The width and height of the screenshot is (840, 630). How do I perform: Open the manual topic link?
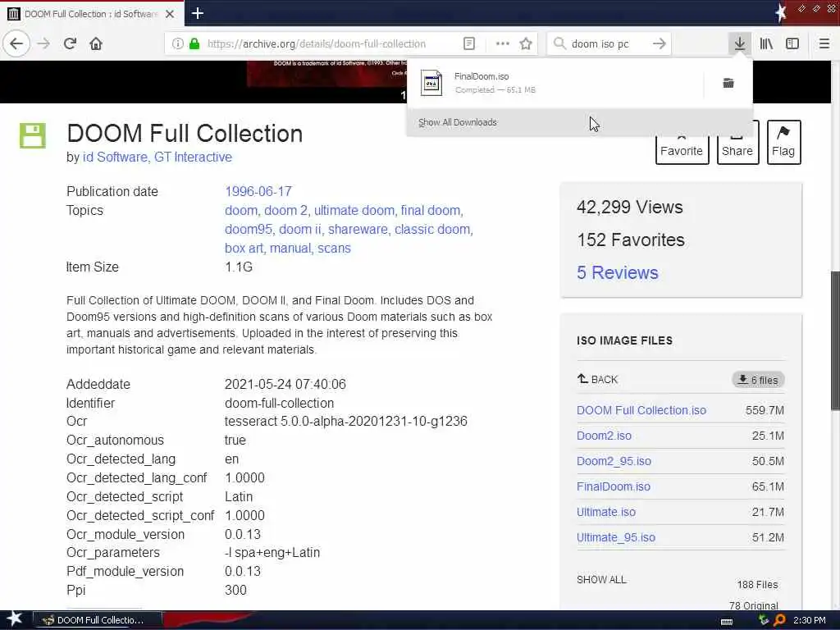point(290,248)
